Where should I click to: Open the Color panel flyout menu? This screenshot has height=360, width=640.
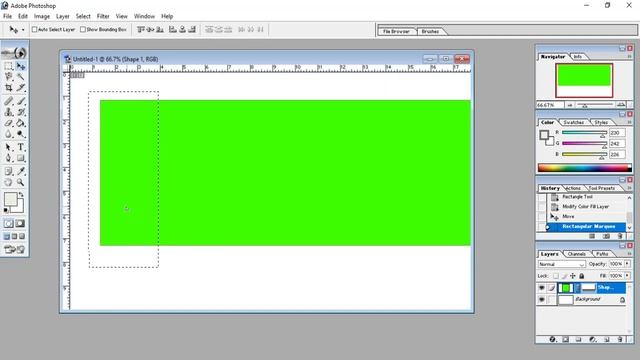coord(629,122)
